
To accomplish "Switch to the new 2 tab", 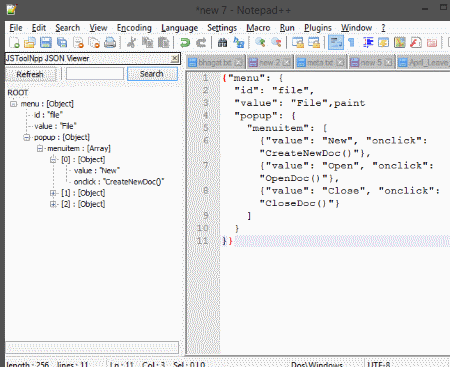I will pyautogui.click(x=270, y=62).
